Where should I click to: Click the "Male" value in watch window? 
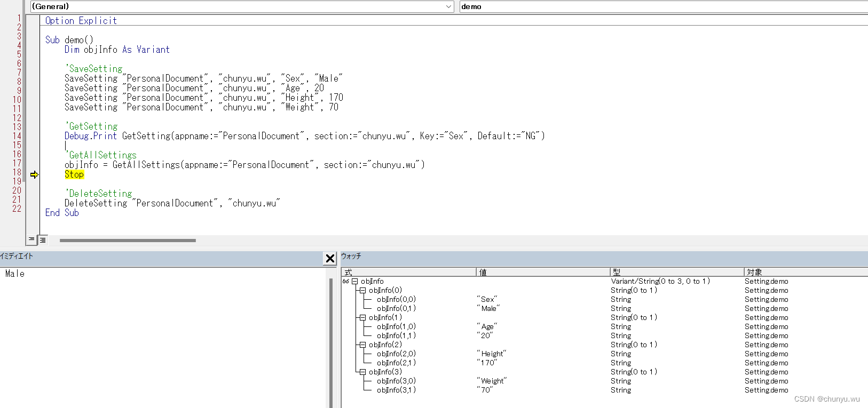[x=488, y=308]
